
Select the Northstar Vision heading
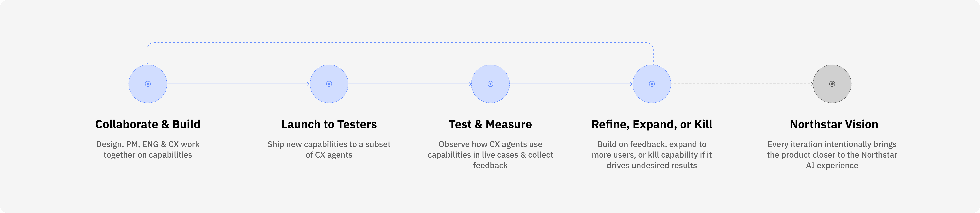(834, 124)
